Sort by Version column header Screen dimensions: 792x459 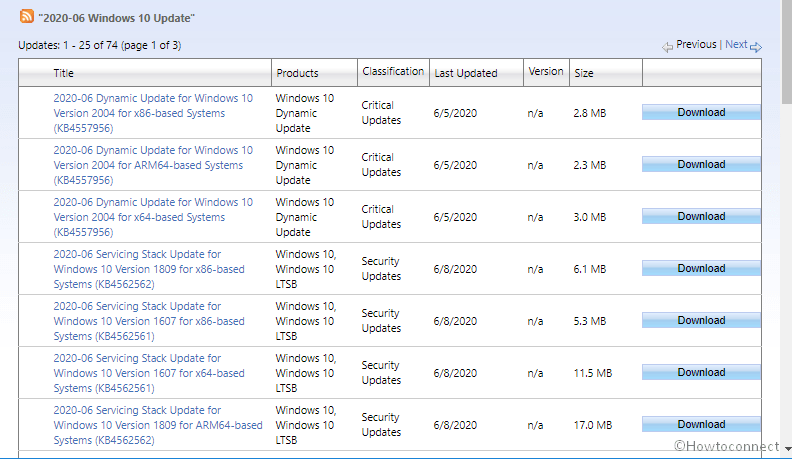546,72
